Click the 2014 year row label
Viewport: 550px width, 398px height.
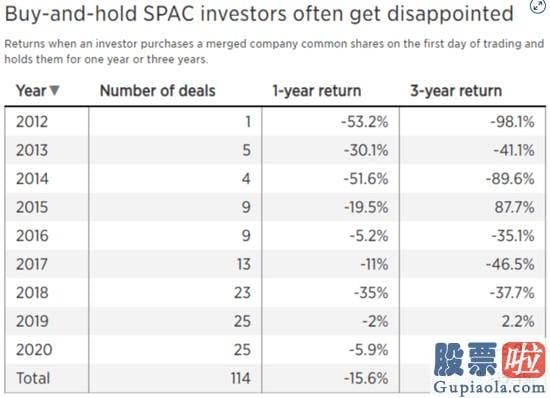32,178
